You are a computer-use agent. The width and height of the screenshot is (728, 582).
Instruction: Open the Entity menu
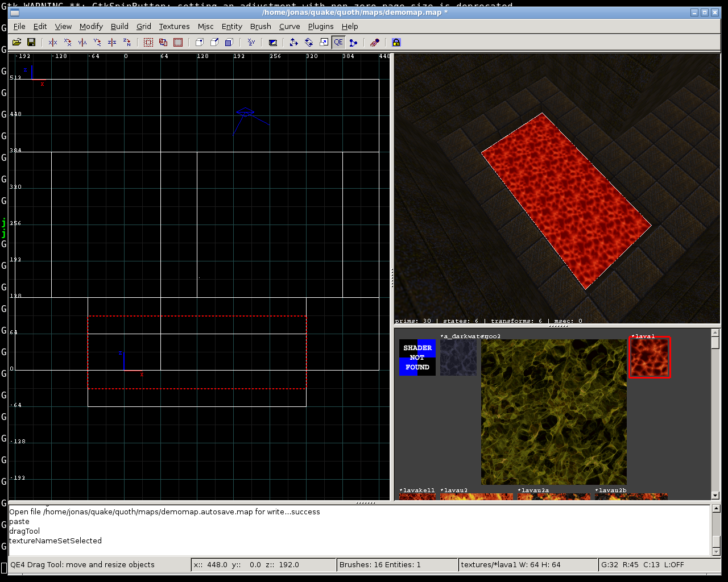(x=232, y=26)
